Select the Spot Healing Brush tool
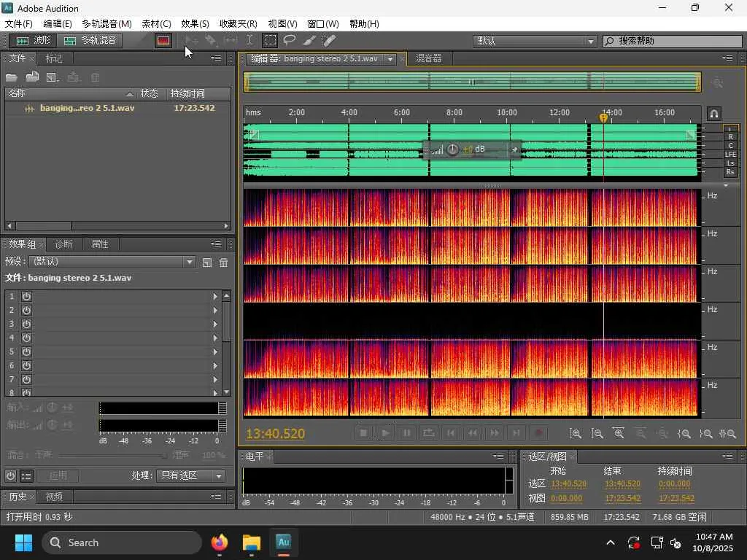The width and height of the screenshot is (747, 560). click(x=329, y=41)
